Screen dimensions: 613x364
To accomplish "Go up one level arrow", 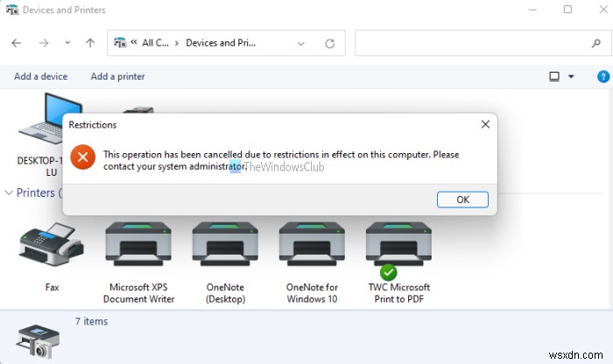I will click(90, 43).
